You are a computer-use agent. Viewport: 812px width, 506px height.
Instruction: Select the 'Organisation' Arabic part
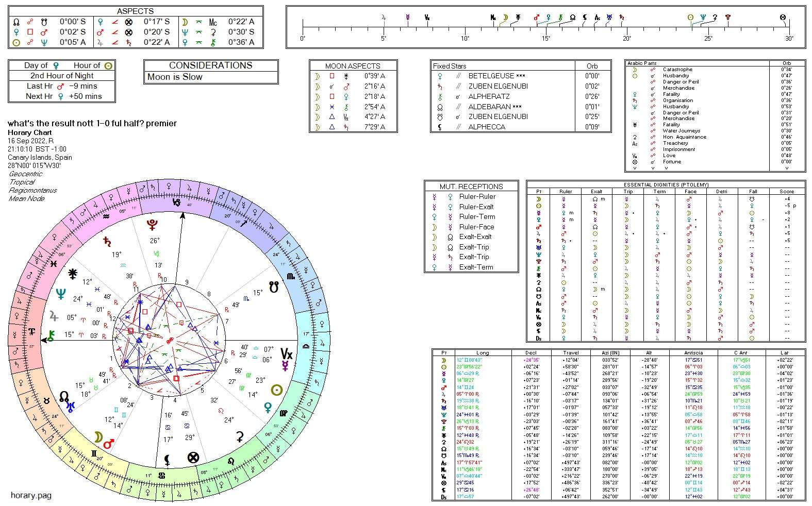678,100
